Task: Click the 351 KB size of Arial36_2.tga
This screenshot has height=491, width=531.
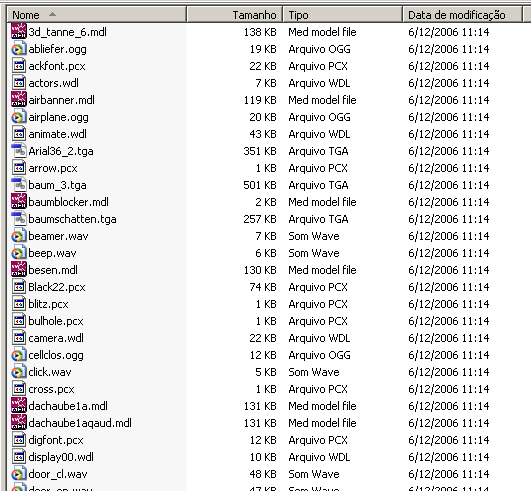Action: pyautogui.click(x=260, y=151)
